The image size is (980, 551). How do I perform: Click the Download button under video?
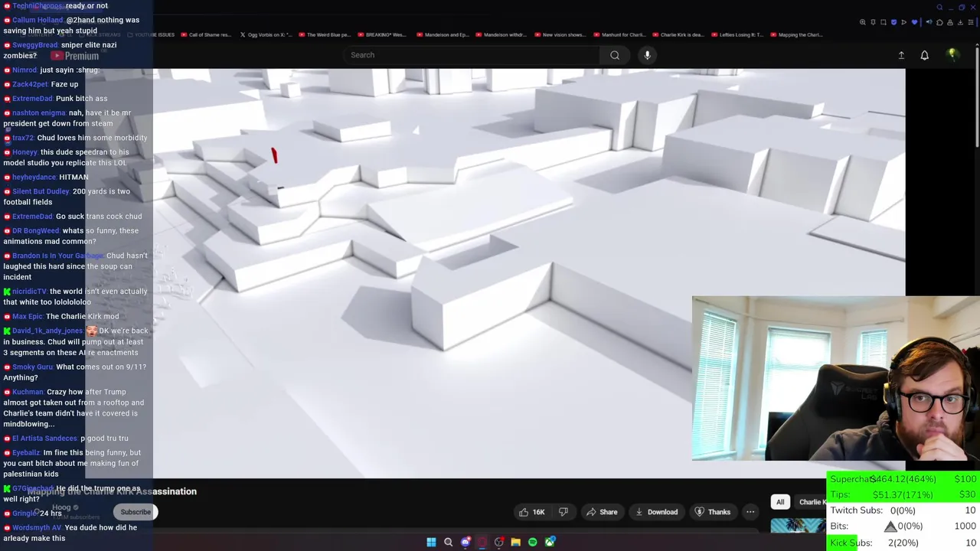coord(656,512)
